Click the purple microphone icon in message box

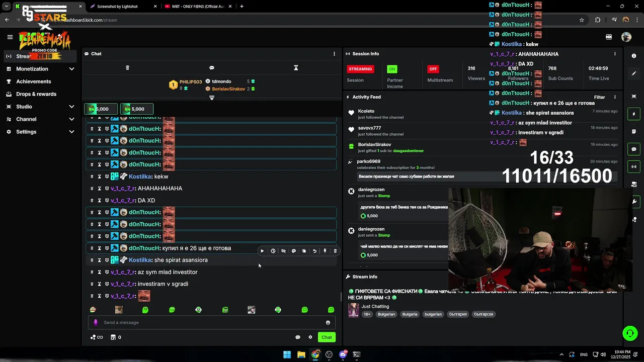coord(96,323)
